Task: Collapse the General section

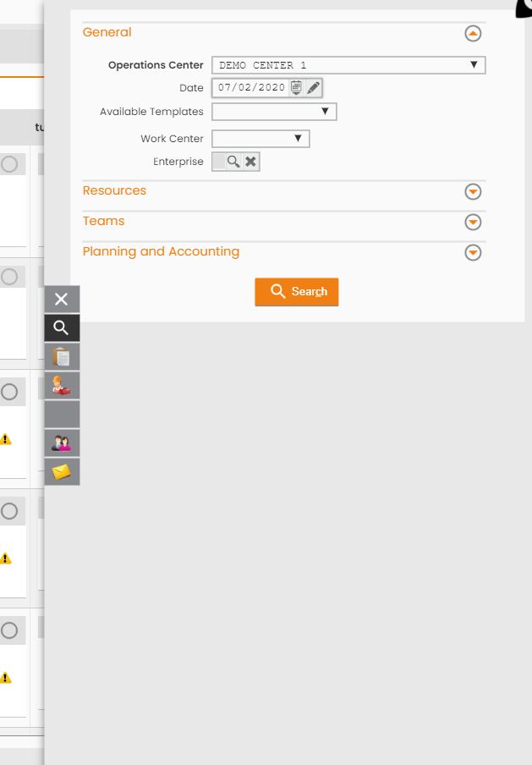Action: click(x=473, y=34)
